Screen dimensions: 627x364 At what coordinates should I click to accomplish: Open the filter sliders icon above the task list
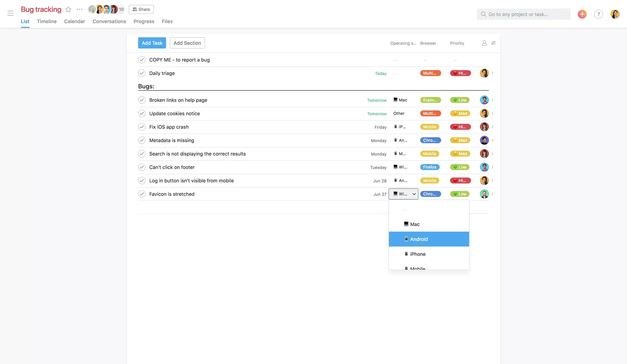point(493,43)
